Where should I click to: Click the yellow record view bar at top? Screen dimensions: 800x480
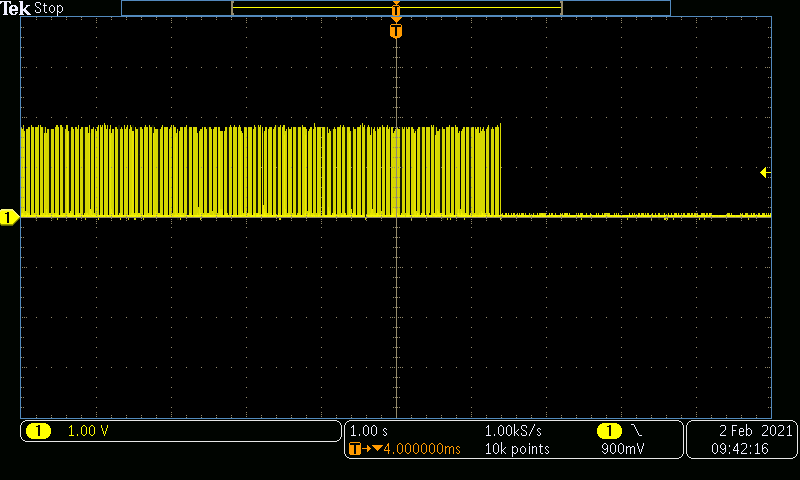(x=397, y=8)
